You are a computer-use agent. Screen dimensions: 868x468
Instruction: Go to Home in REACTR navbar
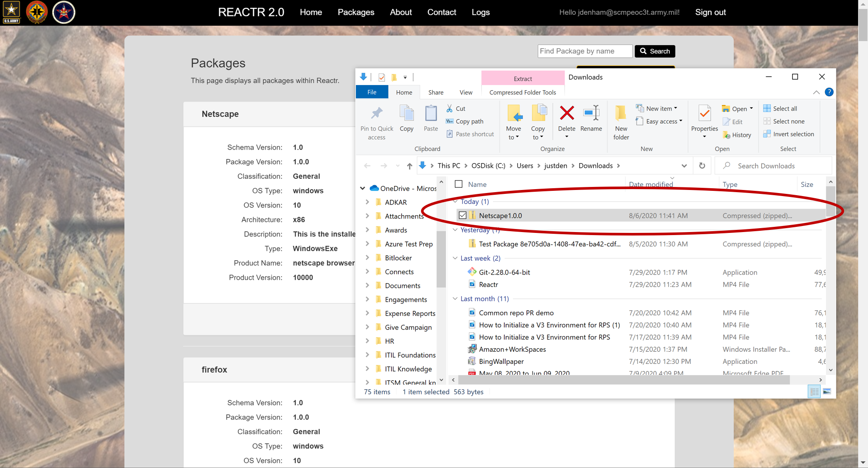311,12
